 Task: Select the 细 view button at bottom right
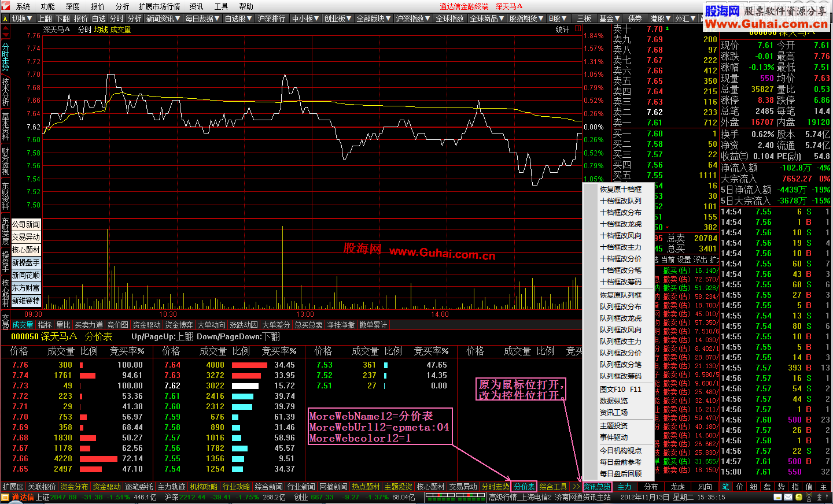click(753, 487)
